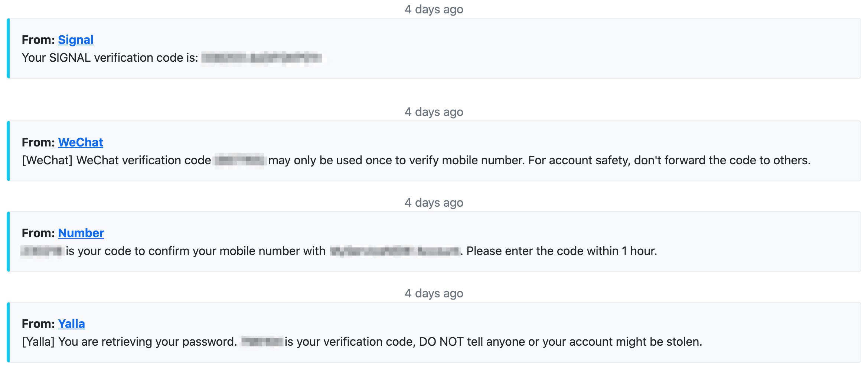Click "Please enter the code within 1 hour" text
The height and width of the screenshot is (371, 868).
click(561, 251)
